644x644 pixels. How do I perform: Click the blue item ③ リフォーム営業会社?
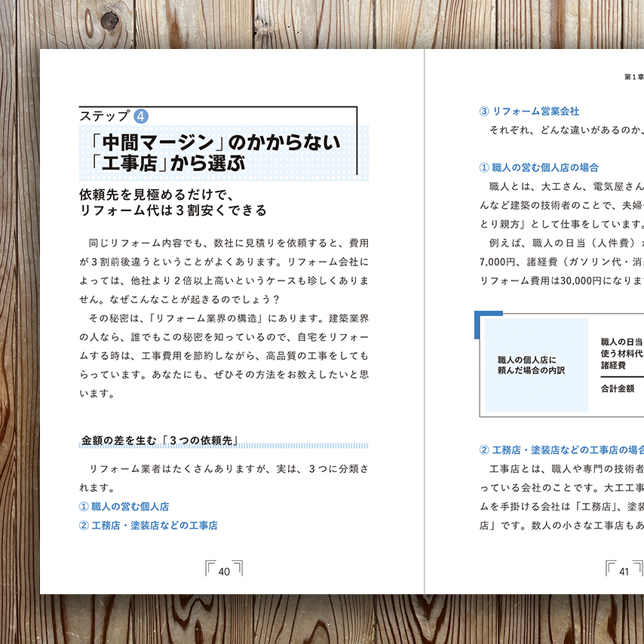click(529, 111)
